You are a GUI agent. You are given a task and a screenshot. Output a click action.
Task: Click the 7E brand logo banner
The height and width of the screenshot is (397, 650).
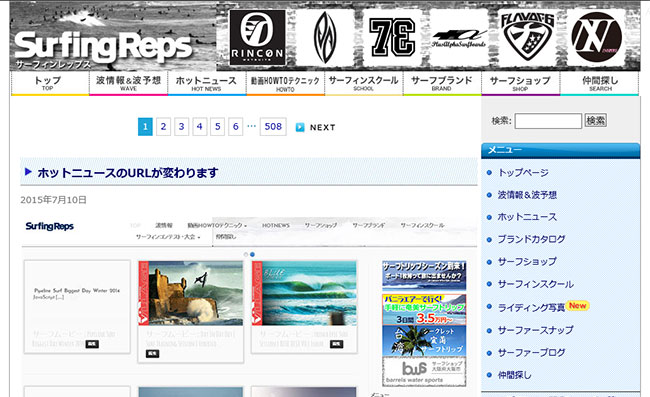pyautogui.click(x=392, y=38)
